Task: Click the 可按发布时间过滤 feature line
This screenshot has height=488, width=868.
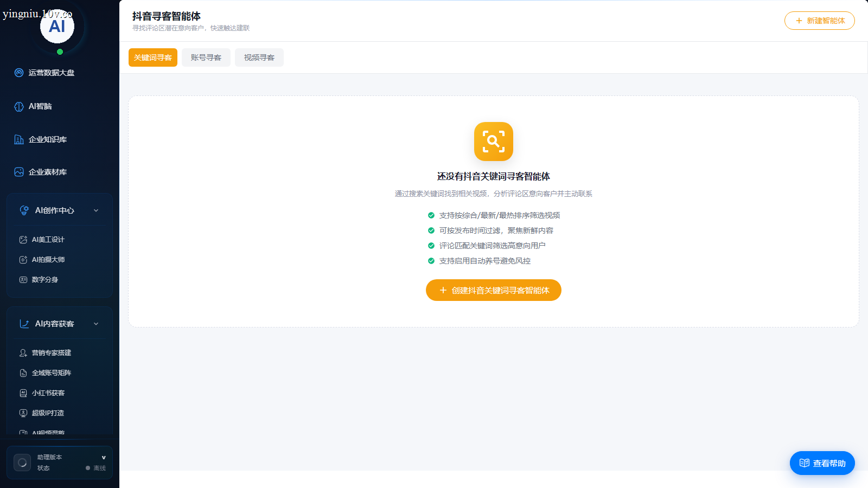Action: [x=490, y=230]
